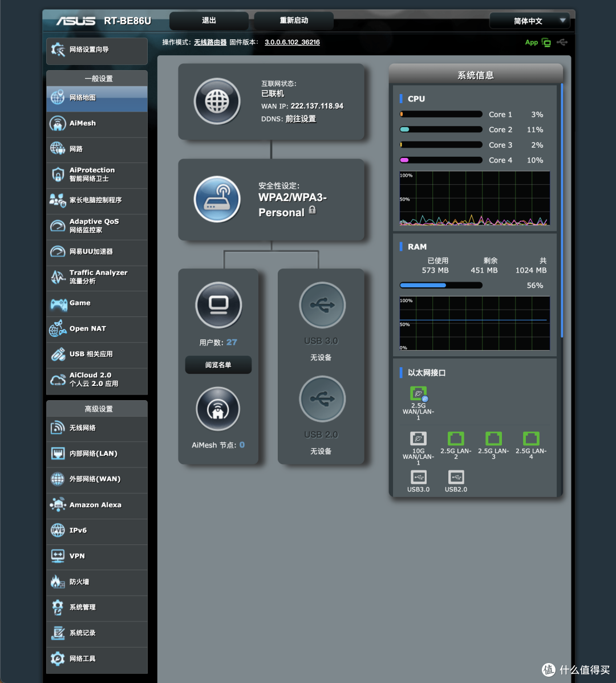Screen dimensions: 616x683
Task: Select 网络地图 in the sidebar
Action: tap(97, 98)
